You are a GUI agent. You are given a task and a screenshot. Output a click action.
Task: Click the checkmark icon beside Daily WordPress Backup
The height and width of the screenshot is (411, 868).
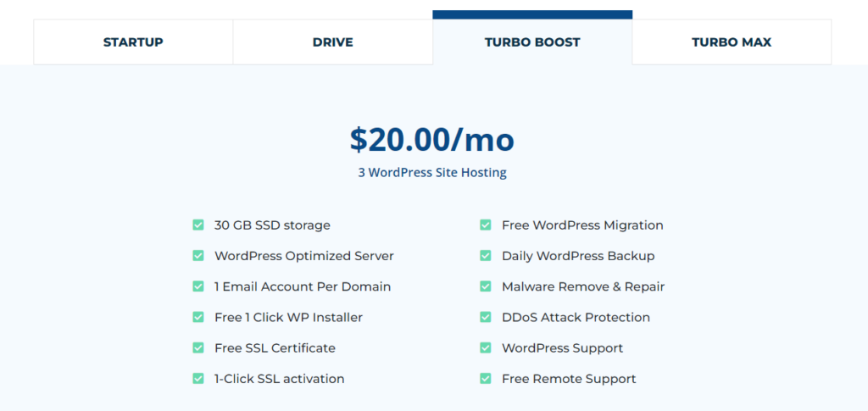(x=486, y=256)
